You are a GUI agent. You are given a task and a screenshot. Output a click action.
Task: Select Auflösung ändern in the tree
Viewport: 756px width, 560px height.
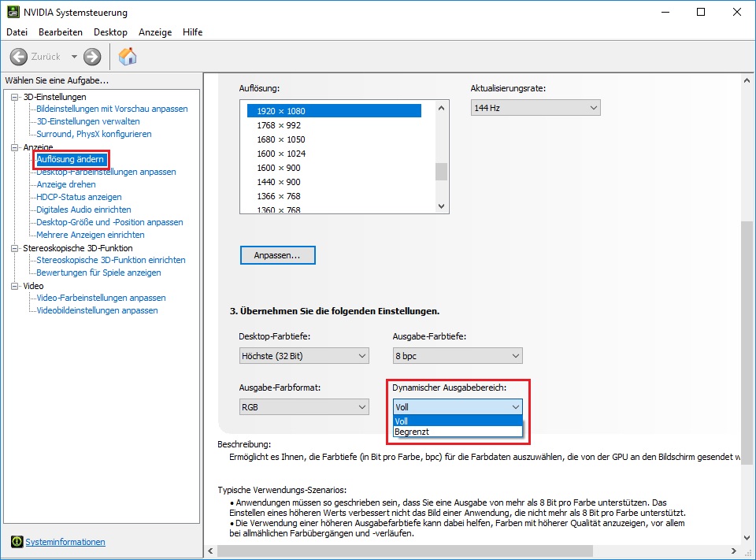[70, 159]
